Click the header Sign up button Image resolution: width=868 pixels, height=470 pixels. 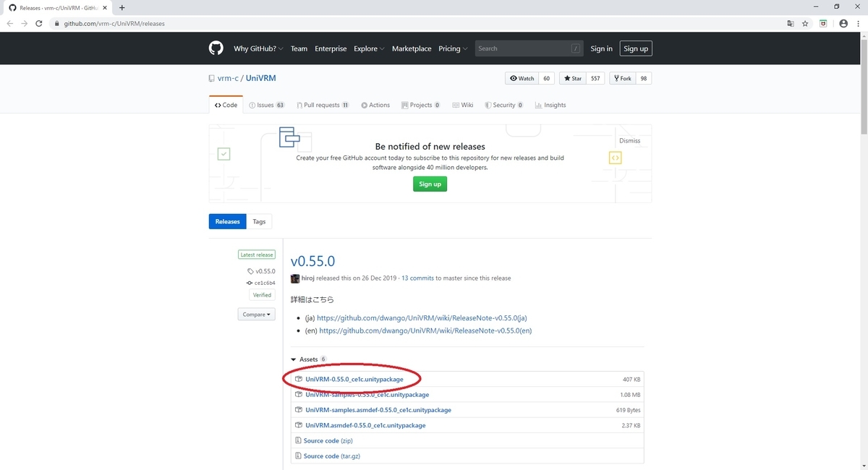pyautogui.click(x=636, y=48)
